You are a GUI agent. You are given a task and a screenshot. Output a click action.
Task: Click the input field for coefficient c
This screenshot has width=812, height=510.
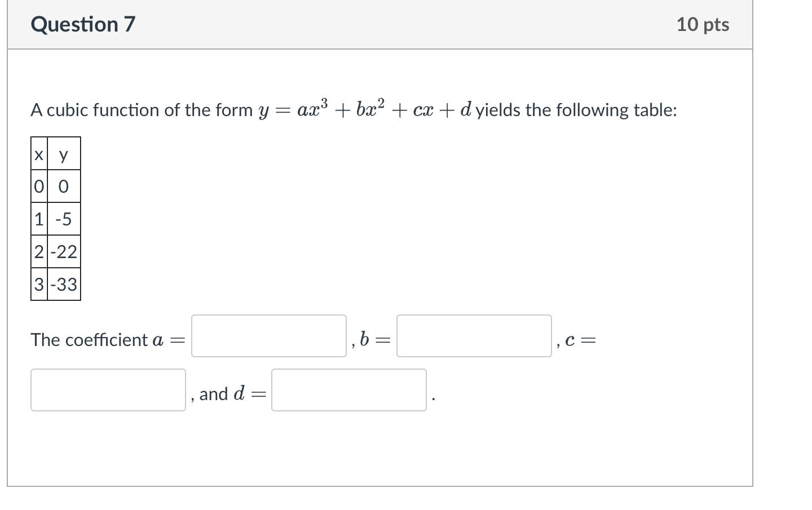click(108, 391)
